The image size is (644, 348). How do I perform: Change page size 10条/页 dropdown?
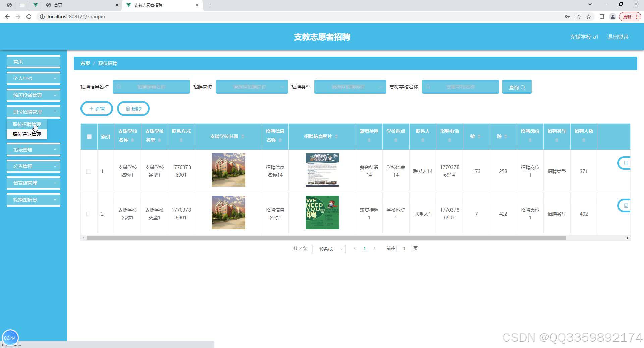point(329,249)
